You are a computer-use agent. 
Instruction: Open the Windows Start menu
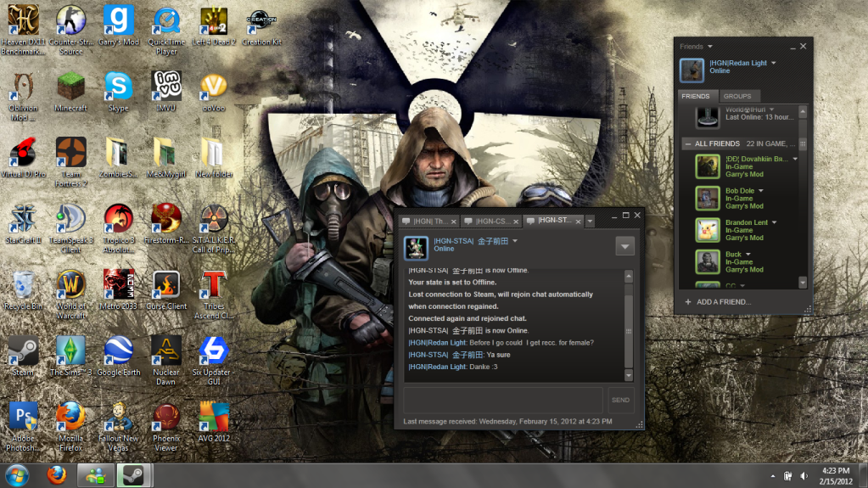click(17, 475)
